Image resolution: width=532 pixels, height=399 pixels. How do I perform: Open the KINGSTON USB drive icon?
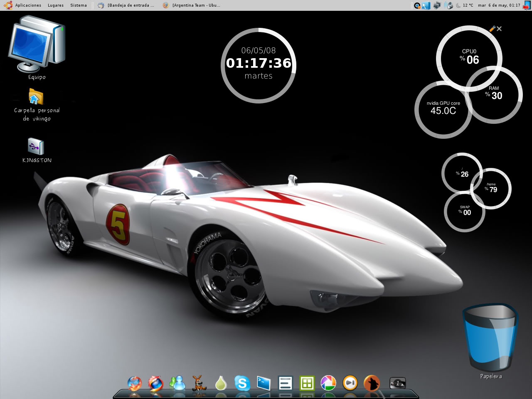[x=36, y=147]
